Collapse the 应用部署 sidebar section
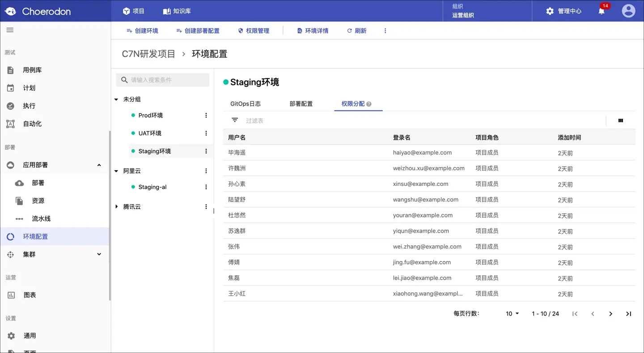The height and width of the screenshot is (353, 644). coord(99,165)
